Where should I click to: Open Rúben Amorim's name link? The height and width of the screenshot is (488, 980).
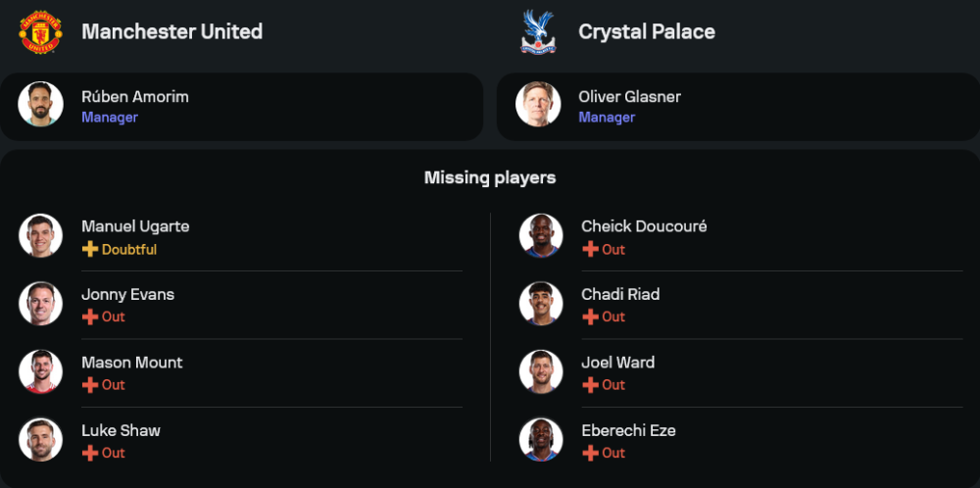135,96
